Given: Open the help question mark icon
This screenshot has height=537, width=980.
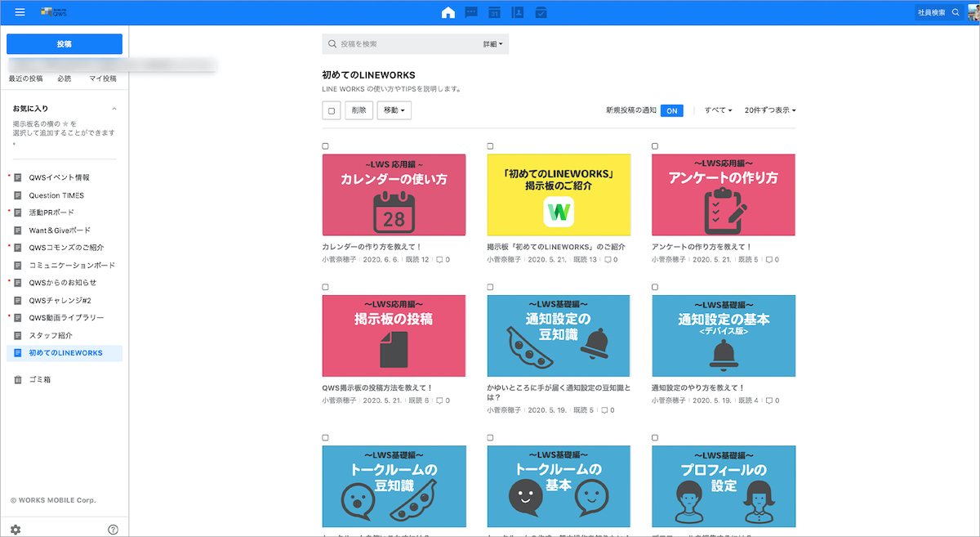Looking at the screenshot, I should click(x=114, y=530).
